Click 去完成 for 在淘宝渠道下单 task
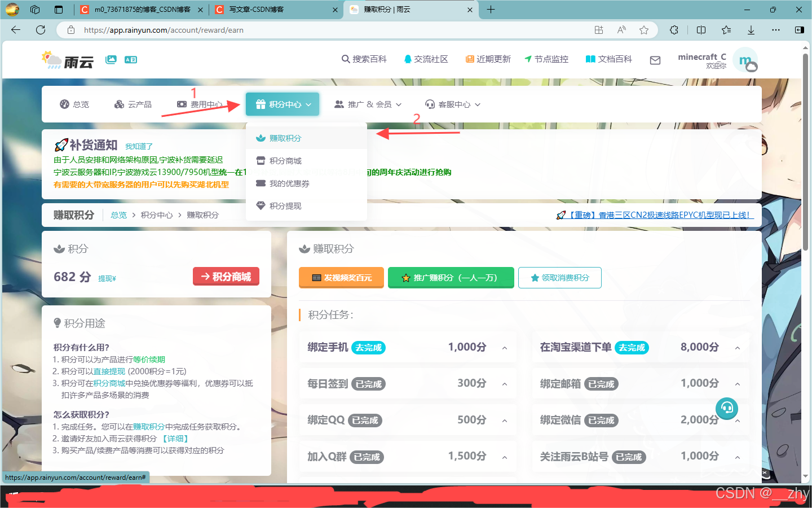 click(x=632, y=348)
